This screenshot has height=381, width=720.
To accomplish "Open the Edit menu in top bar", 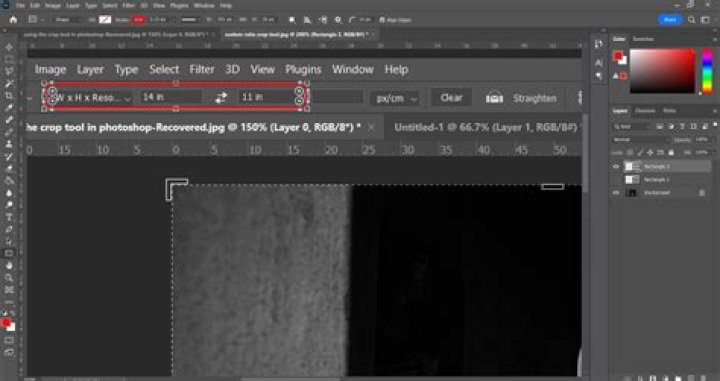I will [35, 6].
